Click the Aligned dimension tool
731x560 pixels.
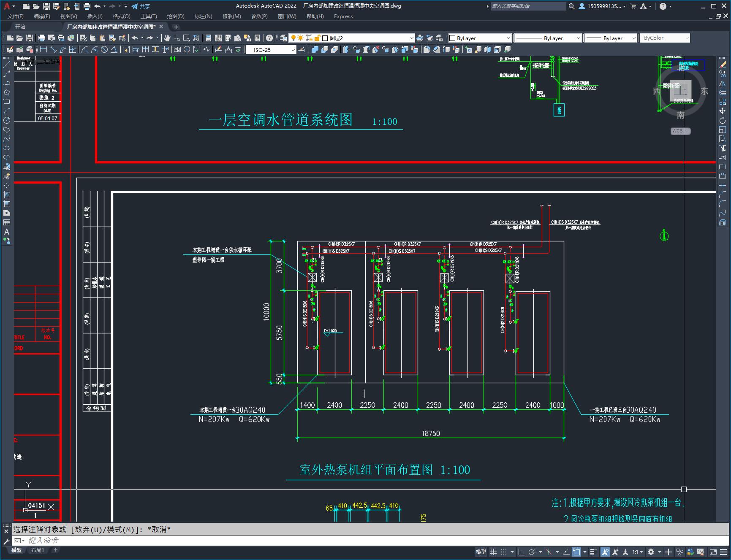[x=53, y=49]
